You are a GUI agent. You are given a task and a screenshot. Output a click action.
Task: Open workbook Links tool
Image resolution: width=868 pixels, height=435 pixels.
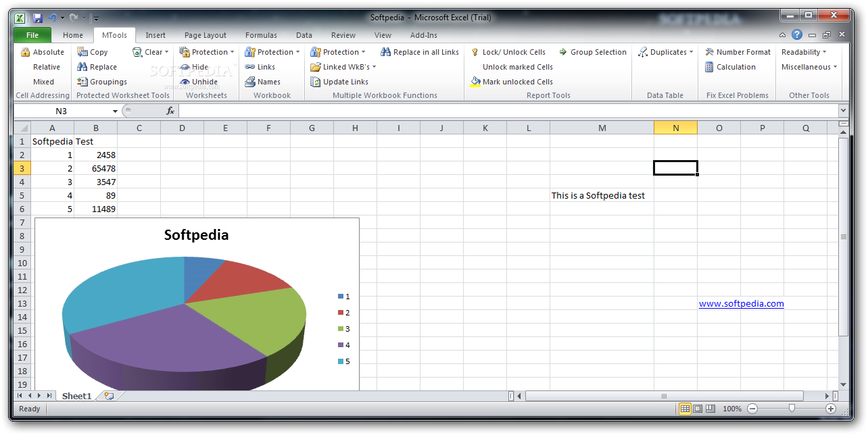(260, 67)
